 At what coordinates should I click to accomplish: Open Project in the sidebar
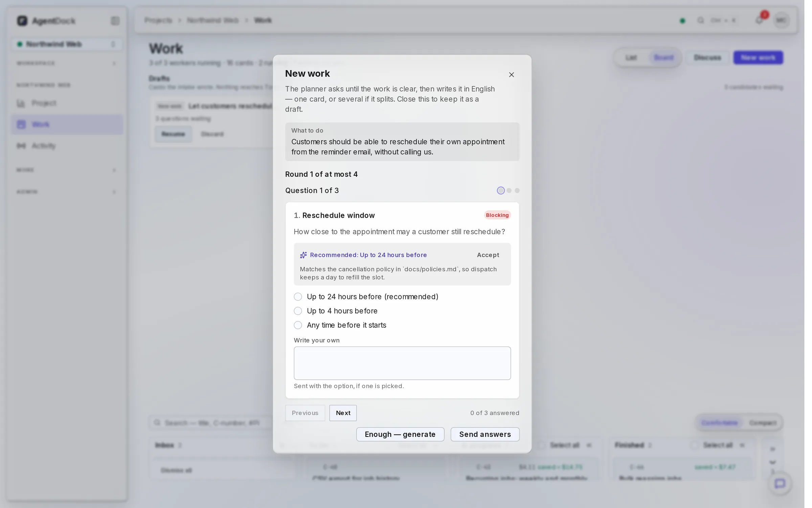point(67,103)
